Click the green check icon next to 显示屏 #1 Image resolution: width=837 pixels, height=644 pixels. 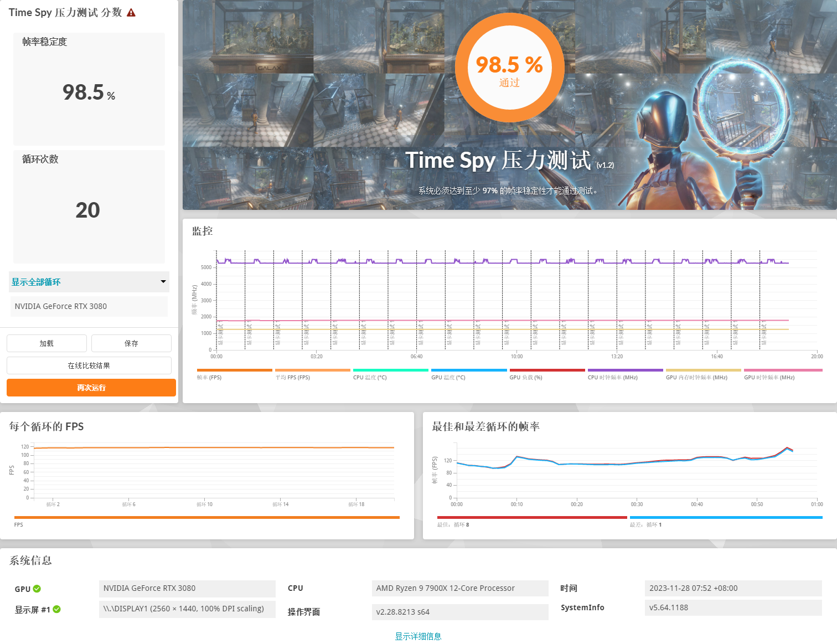click(56, 609)
